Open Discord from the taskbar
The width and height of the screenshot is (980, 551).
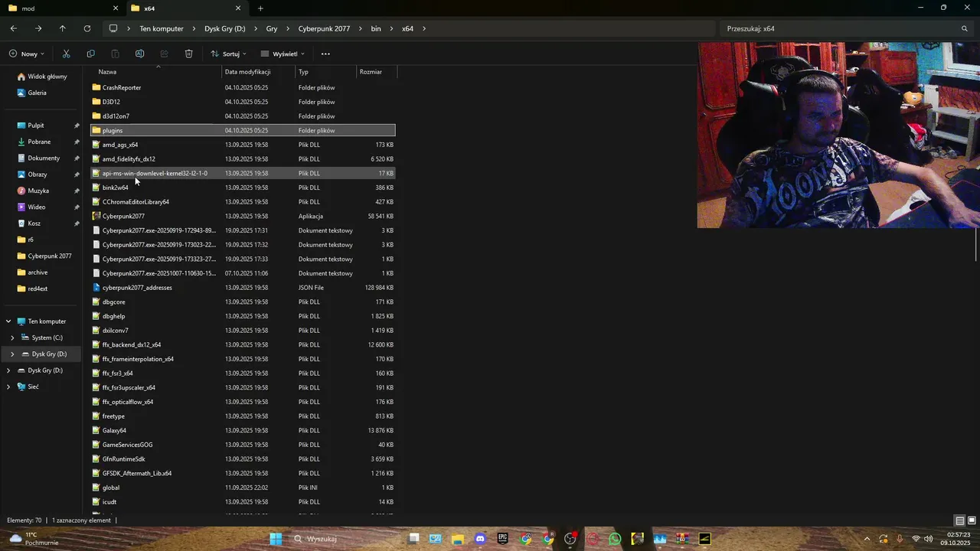coord(480,539)
